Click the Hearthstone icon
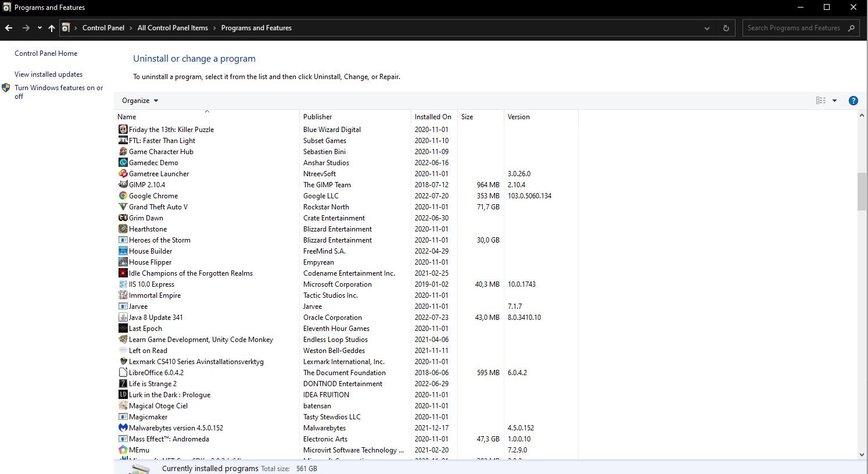Viewport: 868px width, 474px height. pyautogui.click(x=123, y=229)
